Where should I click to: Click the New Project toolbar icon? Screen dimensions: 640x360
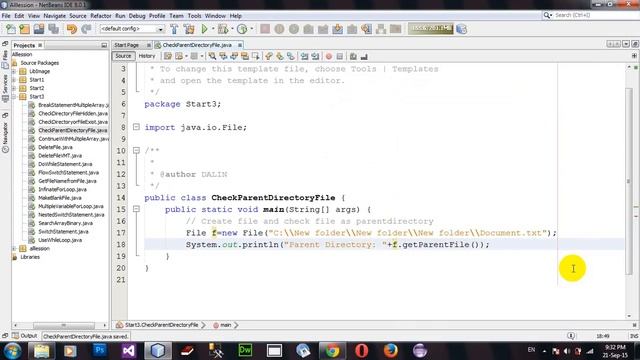coord(24,29)
